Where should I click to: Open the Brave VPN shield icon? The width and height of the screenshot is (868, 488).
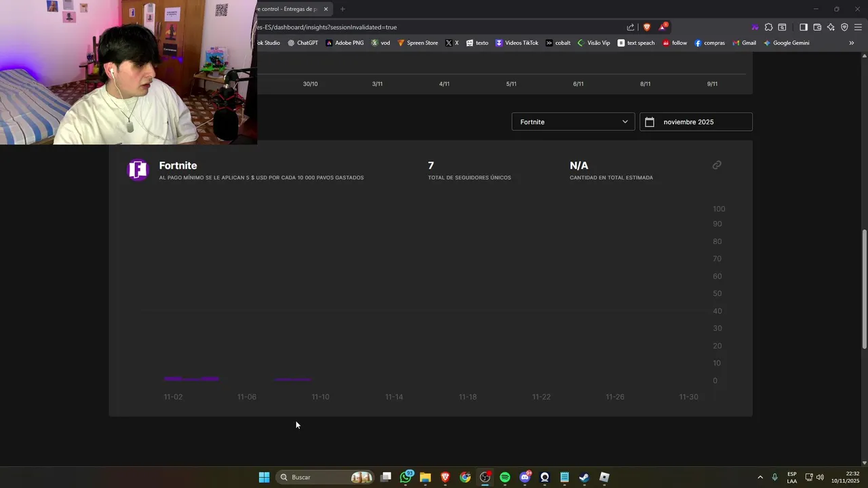(844, 27)
